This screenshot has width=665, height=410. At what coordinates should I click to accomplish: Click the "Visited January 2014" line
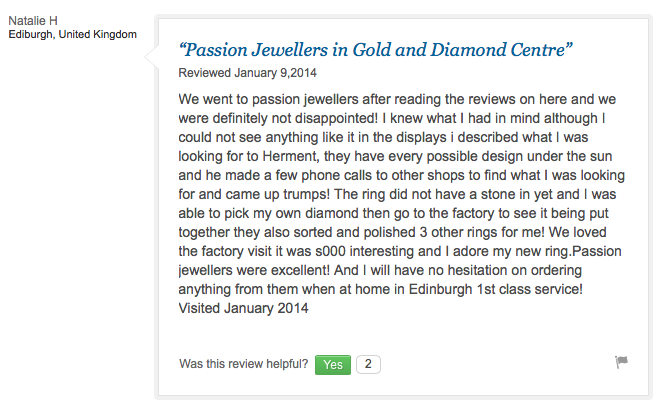point(243,308)
